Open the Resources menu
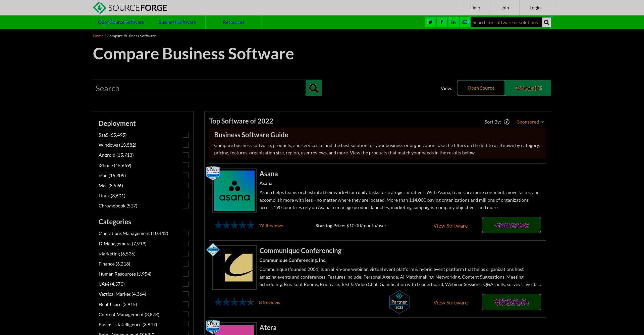The image size is (644, 335). point(233,22)
